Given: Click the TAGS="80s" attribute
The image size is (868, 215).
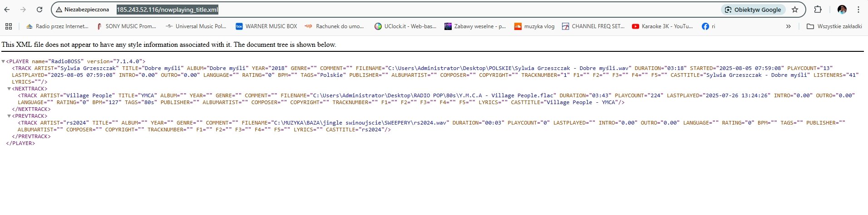Looking at the screenshot, I should pos(141,102).
